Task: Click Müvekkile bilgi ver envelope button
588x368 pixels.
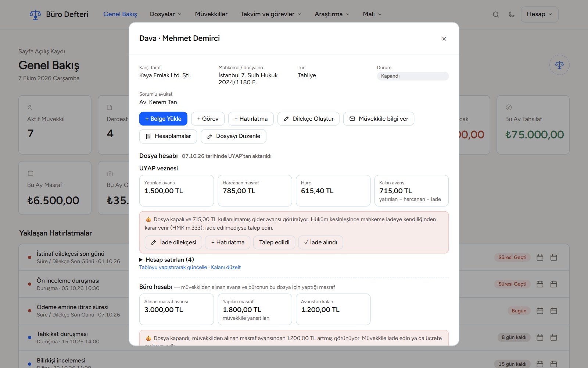Action: coord(379,118)
